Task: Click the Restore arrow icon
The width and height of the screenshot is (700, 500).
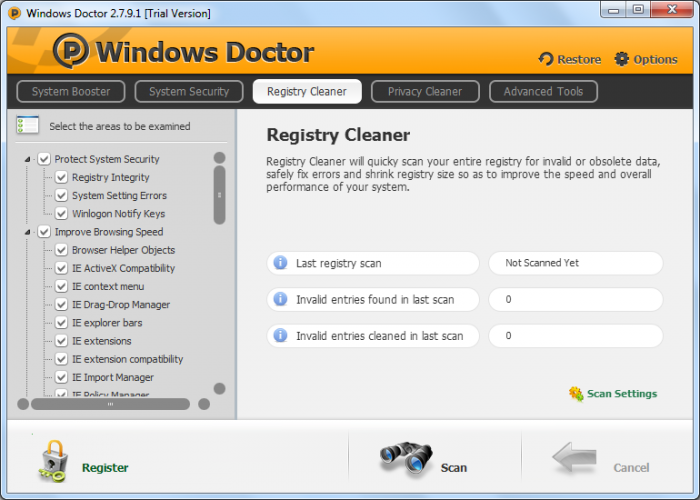Action: tap(546, 59)
